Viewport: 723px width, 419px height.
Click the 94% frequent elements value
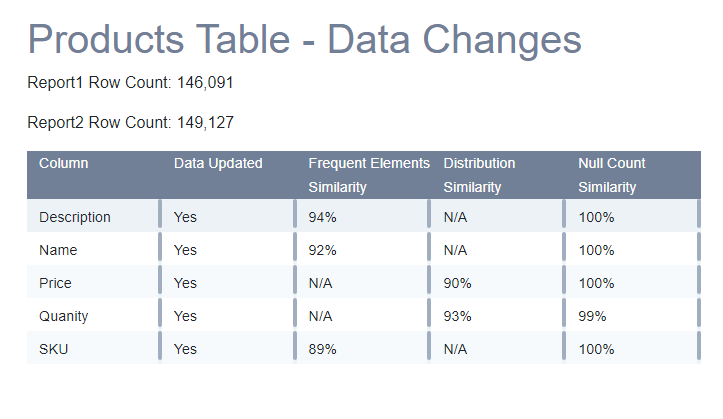pyautogui.click(x=322, y=217)
